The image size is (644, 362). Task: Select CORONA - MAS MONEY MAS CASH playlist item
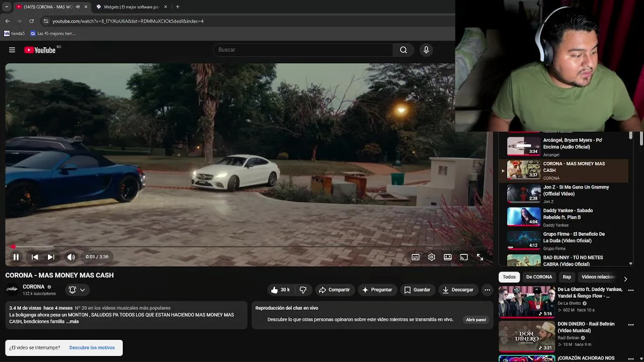tap(563, 170)
